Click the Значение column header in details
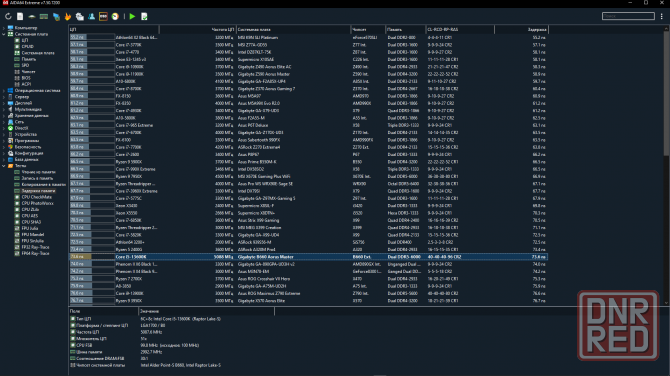 coord(206,311)
